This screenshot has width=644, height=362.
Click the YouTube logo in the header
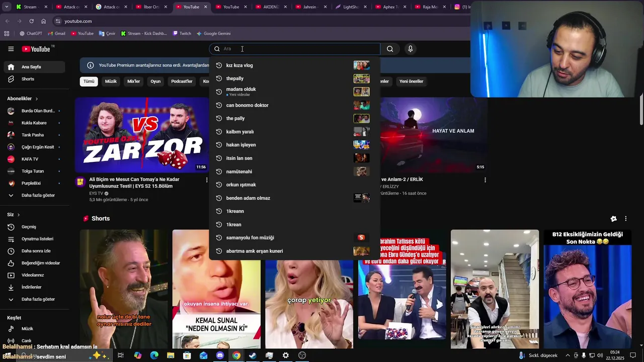click(x=36, y=49)
